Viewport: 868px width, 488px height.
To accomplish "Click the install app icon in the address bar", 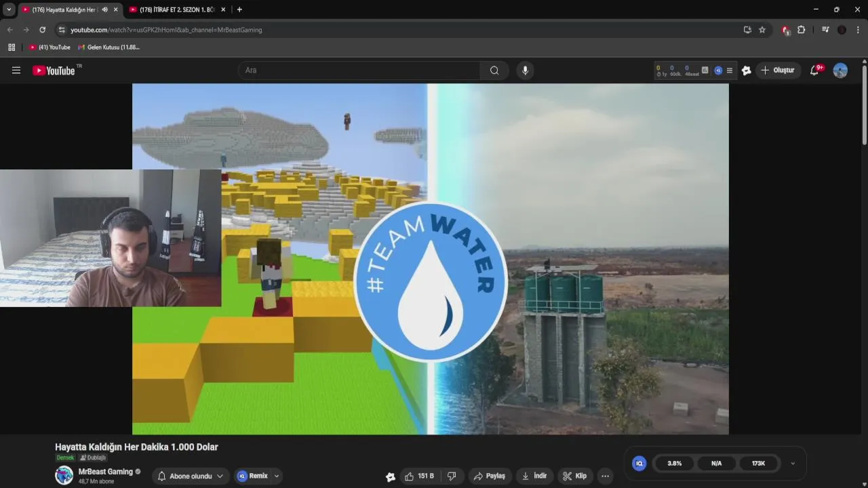I will click(x=747, y=30).
